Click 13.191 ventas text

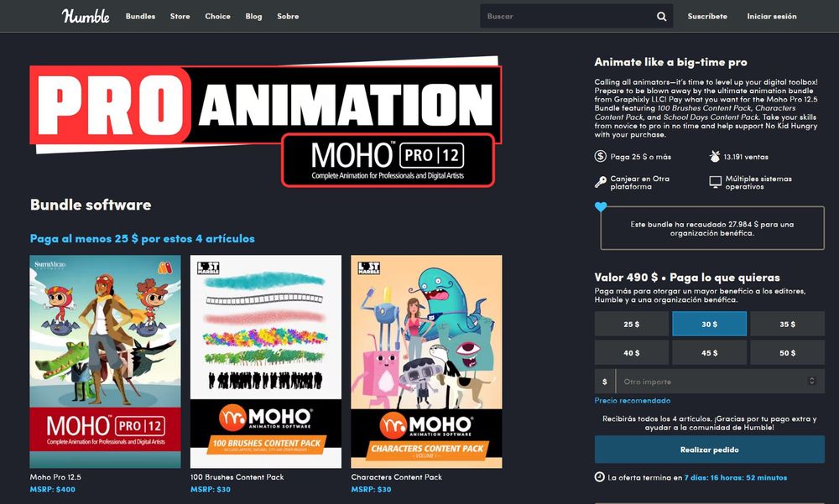tap(746, 157)
